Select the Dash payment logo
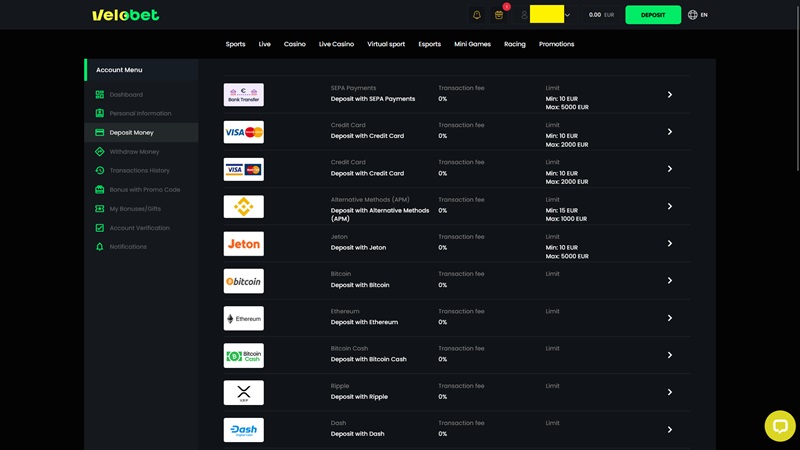This screenshot has width=800, height=450. [x=243, y=430]
